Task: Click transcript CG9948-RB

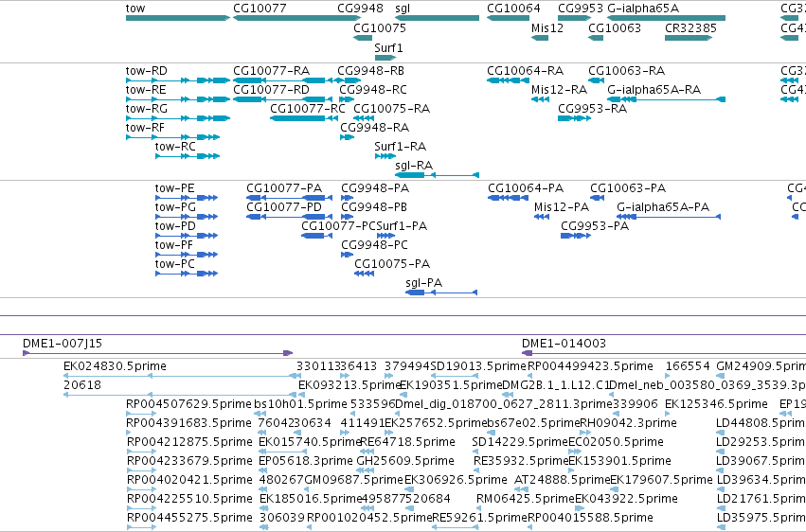Action: (370, 71)
